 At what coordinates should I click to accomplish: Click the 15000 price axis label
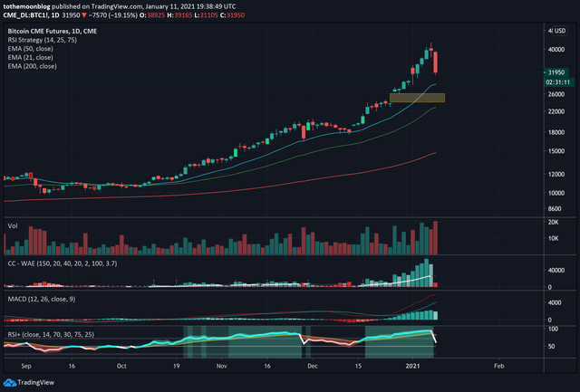pyautogui.click(x=556, y=151)
